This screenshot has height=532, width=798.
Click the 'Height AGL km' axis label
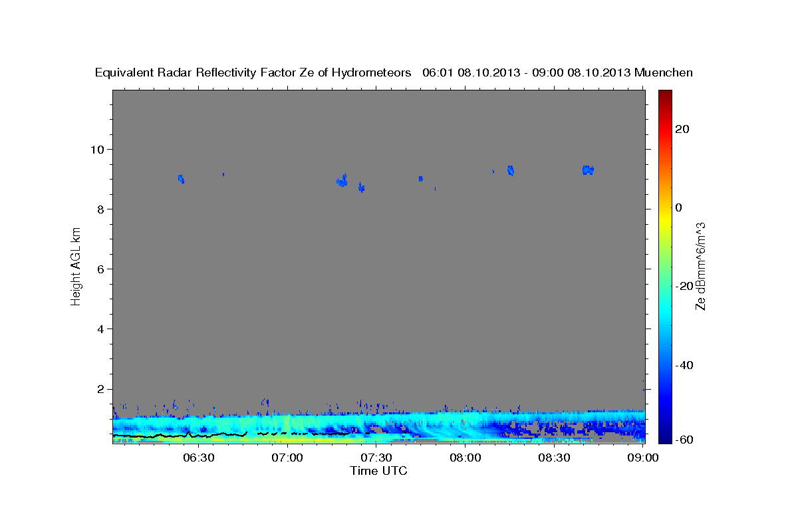76,267
